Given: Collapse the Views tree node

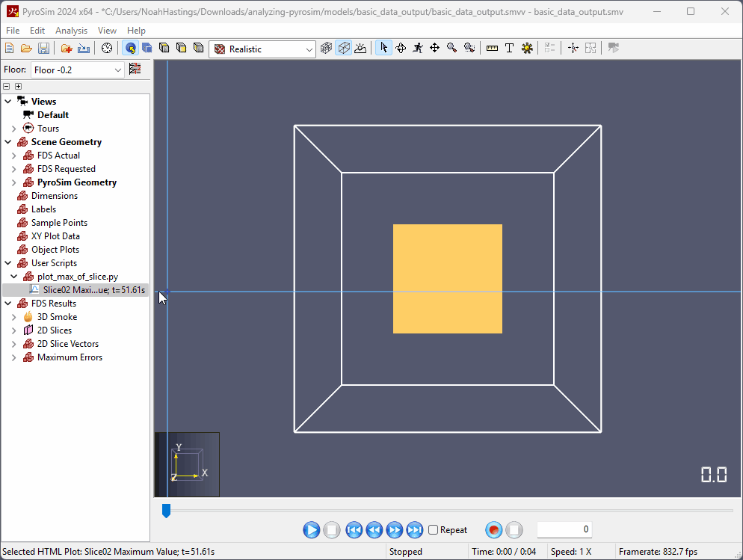Looking at the screenshot, I should (8, 102).
